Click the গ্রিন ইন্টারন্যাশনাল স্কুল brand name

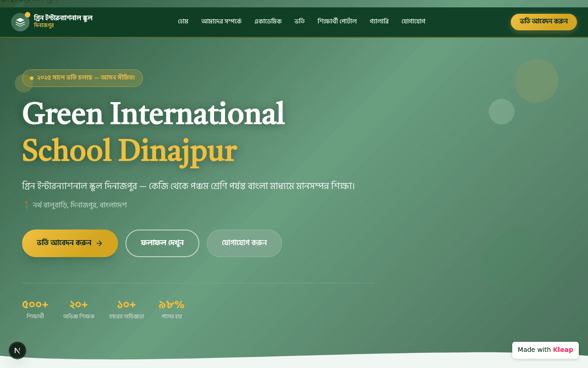tap(63, 18)
